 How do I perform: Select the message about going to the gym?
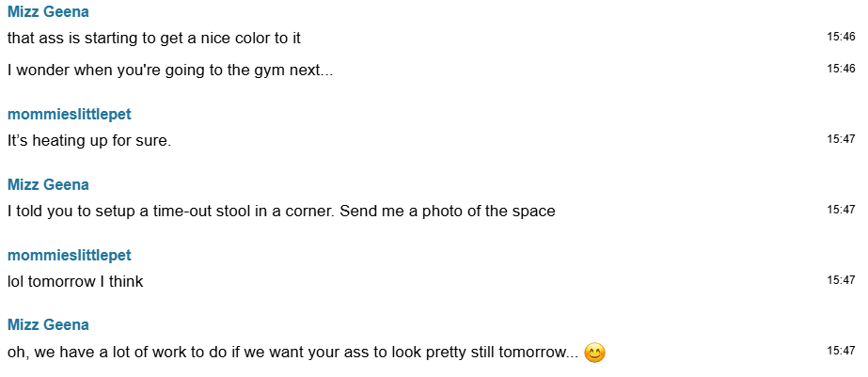click(x=170, y=71)
